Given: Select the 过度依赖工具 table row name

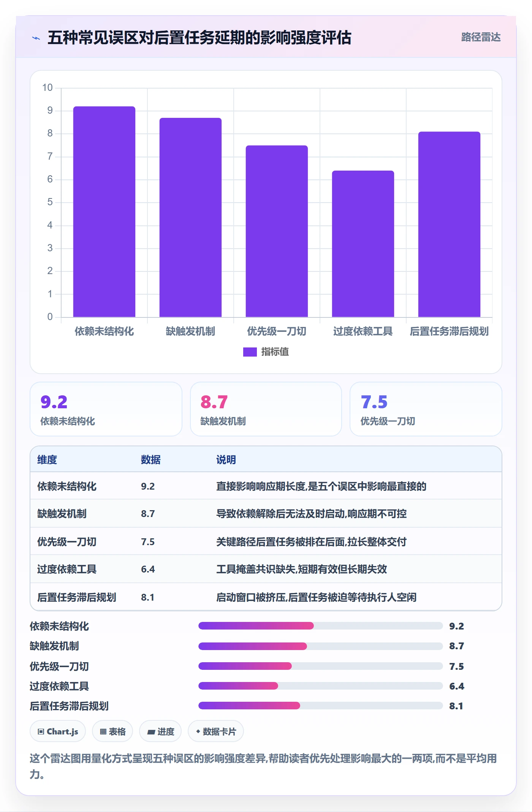Looking at the screenshot, I should pos(67,569).
